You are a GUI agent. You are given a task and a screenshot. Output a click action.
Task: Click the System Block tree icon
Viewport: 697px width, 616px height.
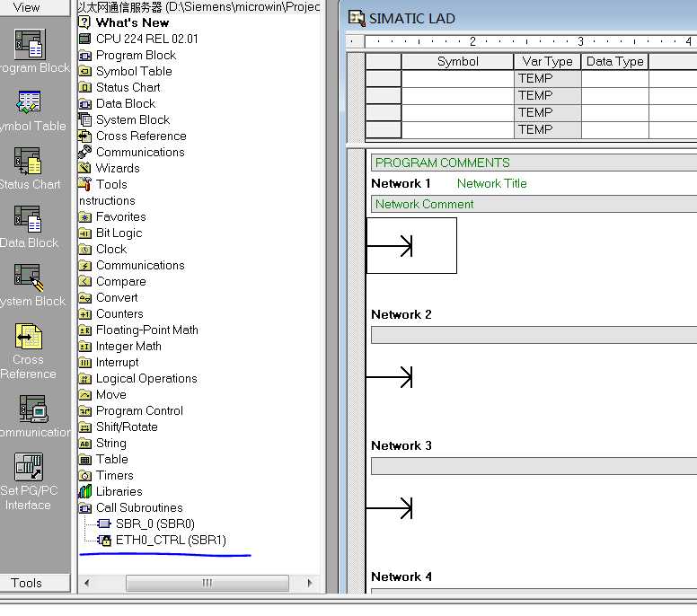(x=84, y=119)
